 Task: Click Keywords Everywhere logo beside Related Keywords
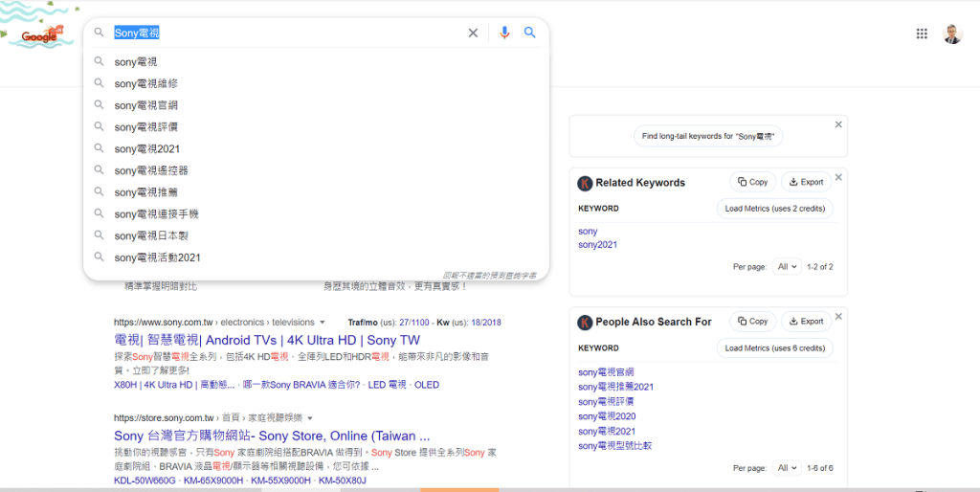point(585,183)
